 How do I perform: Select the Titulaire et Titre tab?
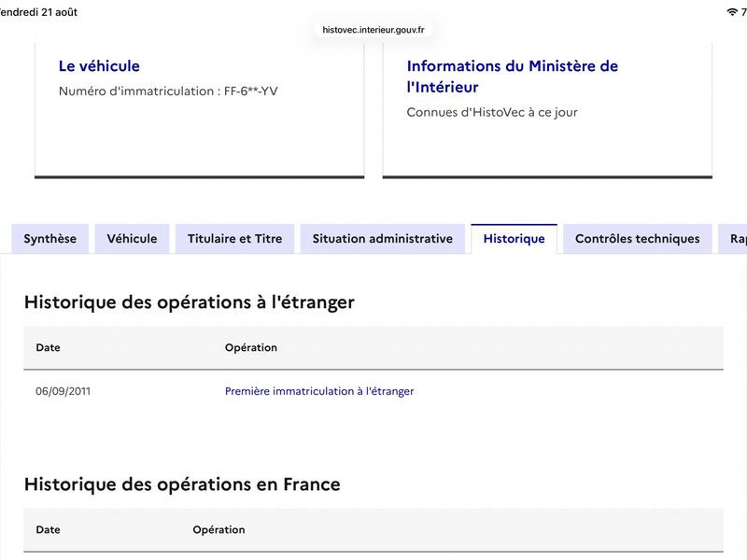(235, 239)
